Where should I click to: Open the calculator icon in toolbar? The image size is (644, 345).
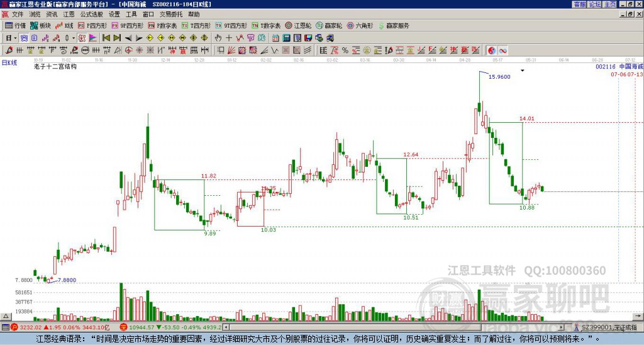[x=286, y=38]
